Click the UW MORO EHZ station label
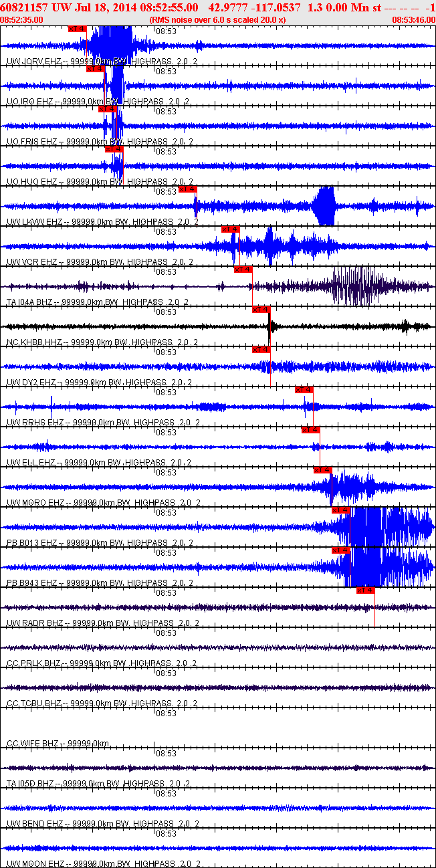Viewport: 436px width, 868px height. (x=104, y=502)
